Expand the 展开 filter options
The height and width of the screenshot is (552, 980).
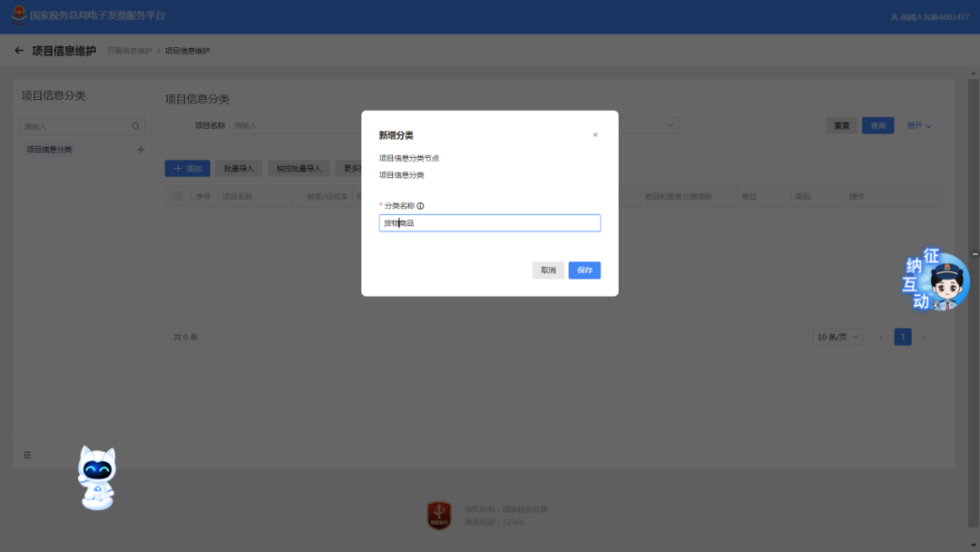(x=919, y=125)
